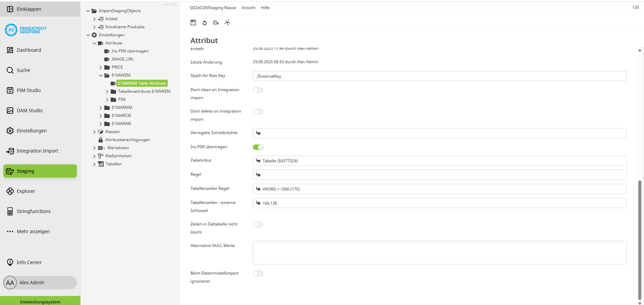Expand the Wertelisten tree node
Screen dimensions: 644x305
94,147
